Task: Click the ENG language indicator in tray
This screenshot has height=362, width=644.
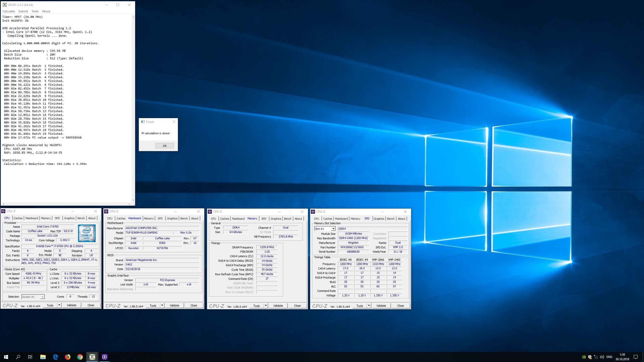Action: (x=609, y=357)
